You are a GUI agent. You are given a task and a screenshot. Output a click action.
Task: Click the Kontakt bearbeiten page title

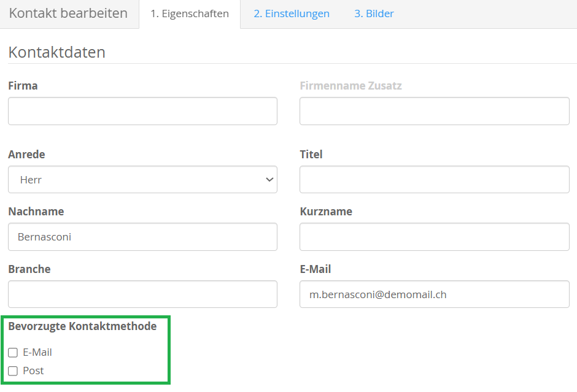(68, 13)
